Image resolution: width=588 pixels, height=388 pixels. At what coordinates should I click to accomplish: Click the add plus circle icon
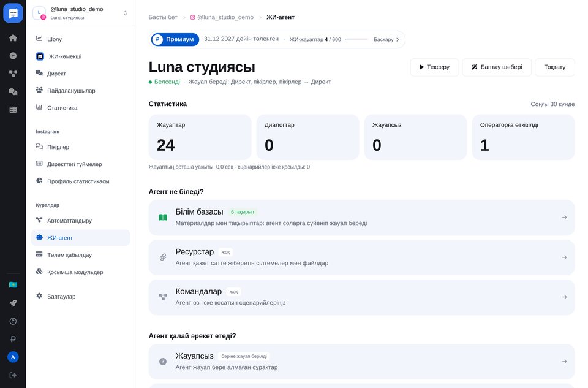click(13, 56)
